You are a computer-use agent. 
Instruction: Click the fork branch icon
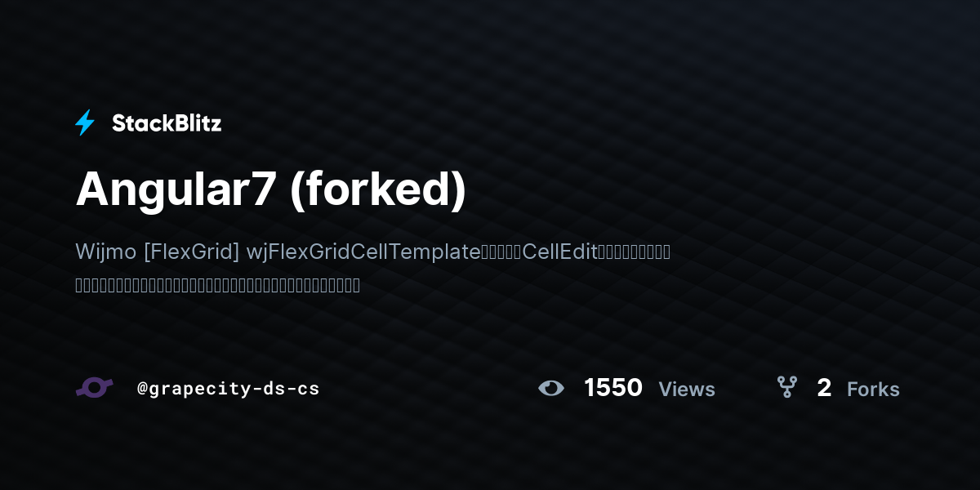(786, 387)
